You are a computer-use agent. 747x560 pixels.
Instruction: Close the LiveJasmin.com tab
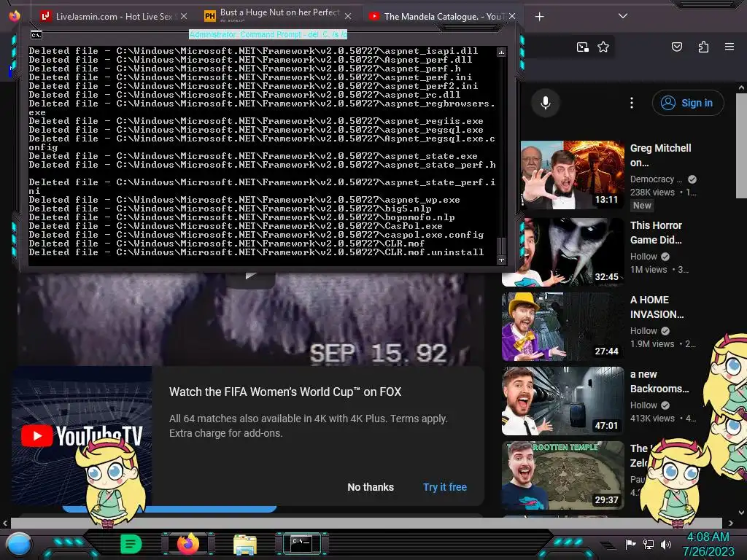[184, 16]
